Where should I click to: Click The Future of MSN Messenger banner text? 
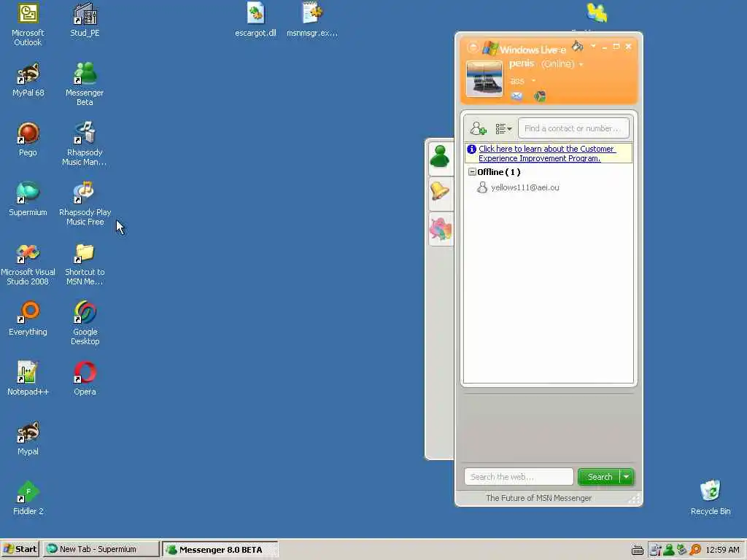pos(538,498)
